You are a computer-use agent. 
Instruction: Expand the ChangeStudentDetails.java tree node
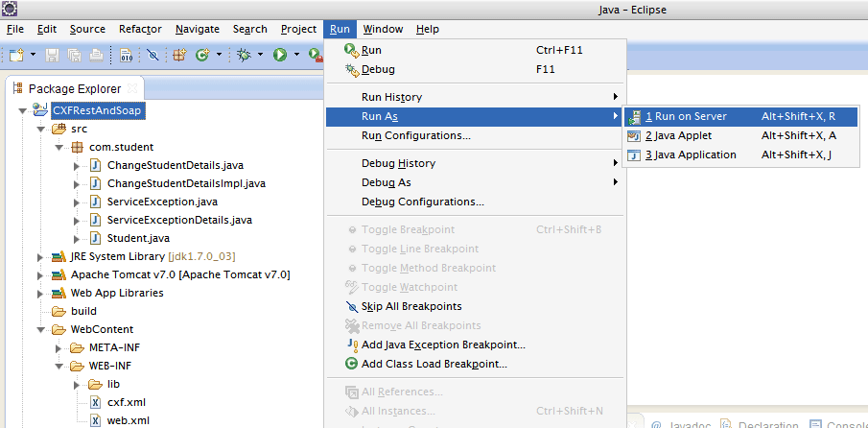[77, 166]
